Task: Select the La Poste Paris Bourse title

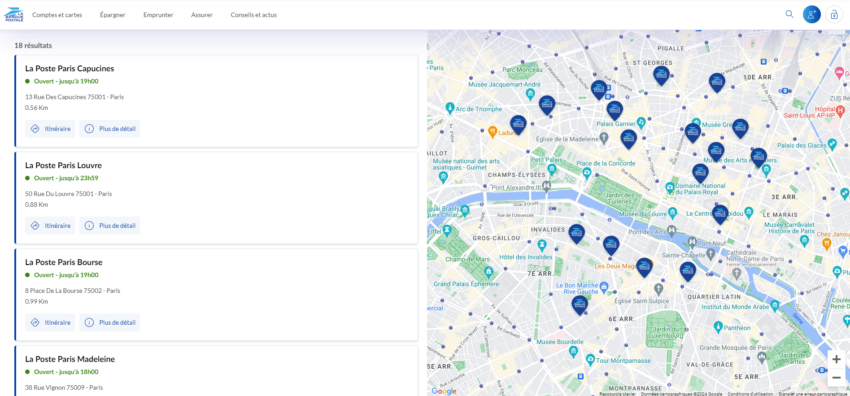Action: pos(63,262)
